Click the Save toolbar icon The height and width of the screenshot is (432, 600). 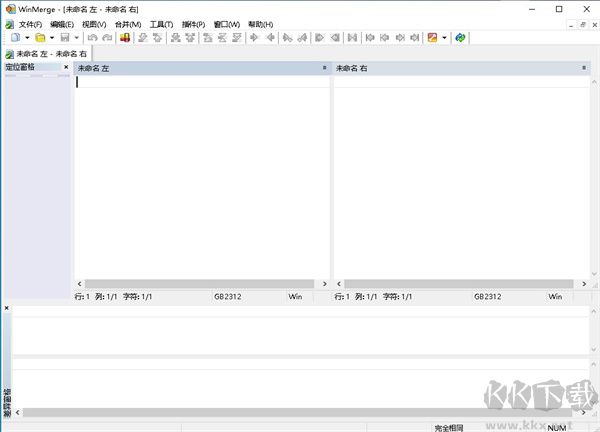pos(65,38)
